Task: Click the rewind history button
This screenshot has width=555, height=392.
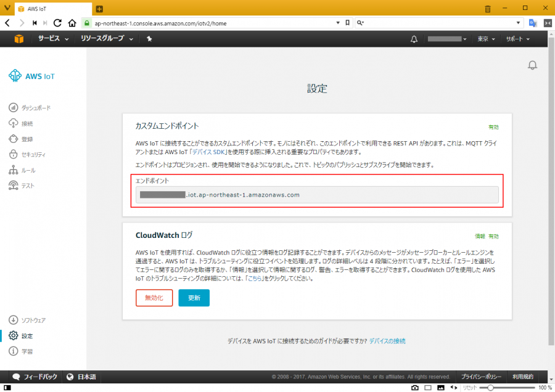Action: [35, 23]
